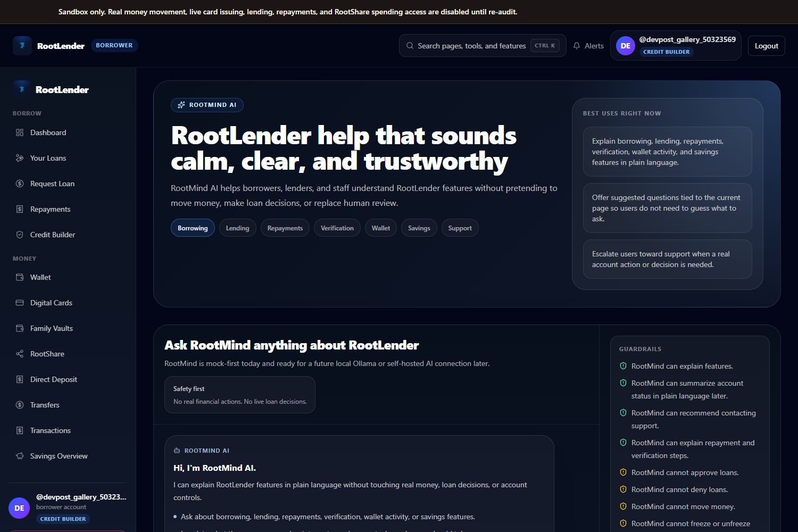Click the Alerts bell icon
This screenshot has width=798, height=532.
pos(577,46)
